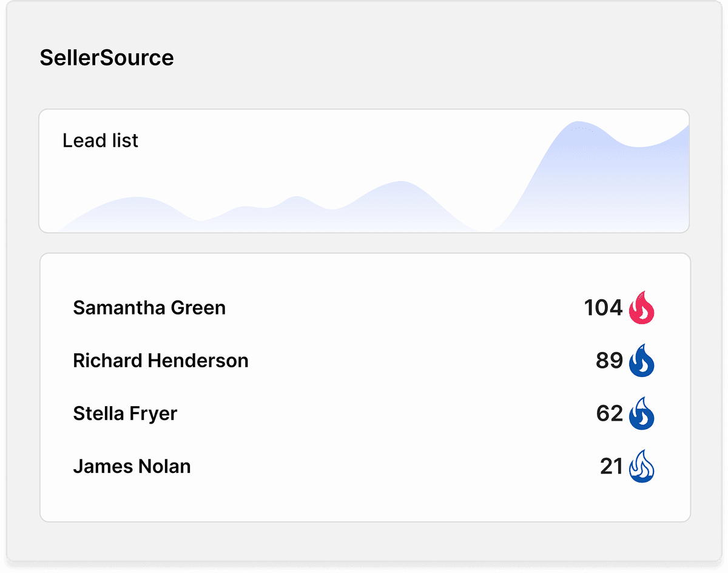Click the SellerSource title
The width and height of the screenshot is (728, 573).
point(107,58)
